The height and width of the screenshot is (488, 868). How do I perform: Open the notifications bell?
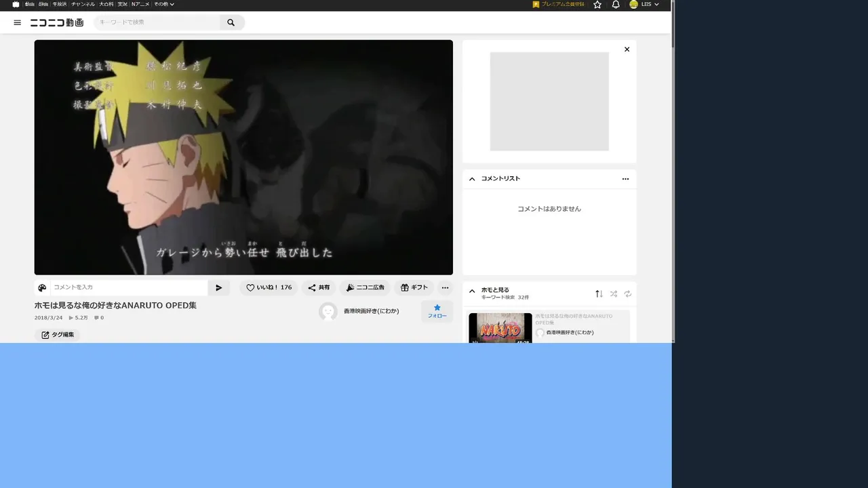click(x=616, y=4)
